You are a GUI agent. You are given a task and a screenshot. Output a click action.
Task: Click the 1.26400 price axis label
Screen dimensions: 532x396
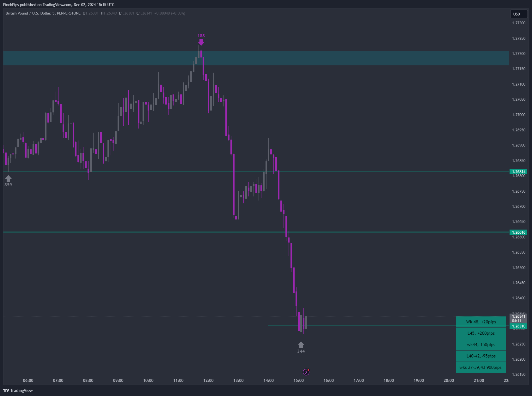[x=519, y=298]
